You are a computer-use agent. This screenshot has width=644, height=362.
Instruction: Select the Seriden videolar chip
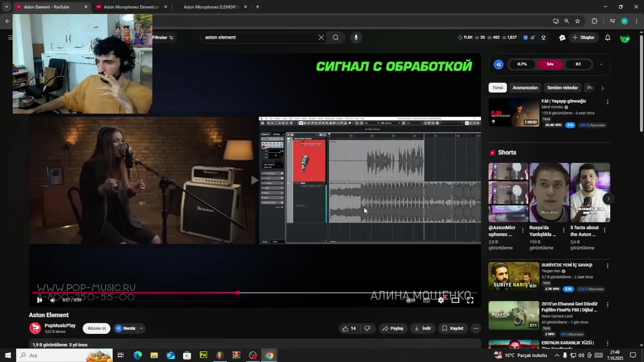(562, 87)
